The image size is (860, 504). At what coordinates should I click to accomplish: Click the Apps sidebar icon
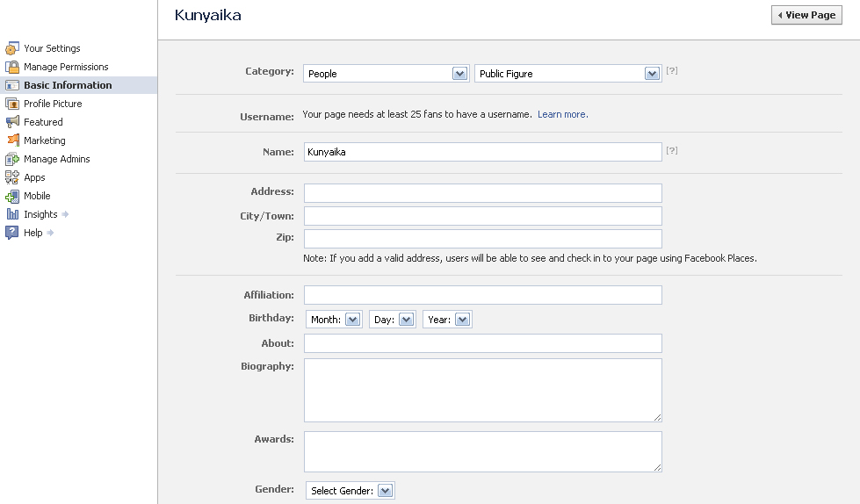tap(12, 177)
